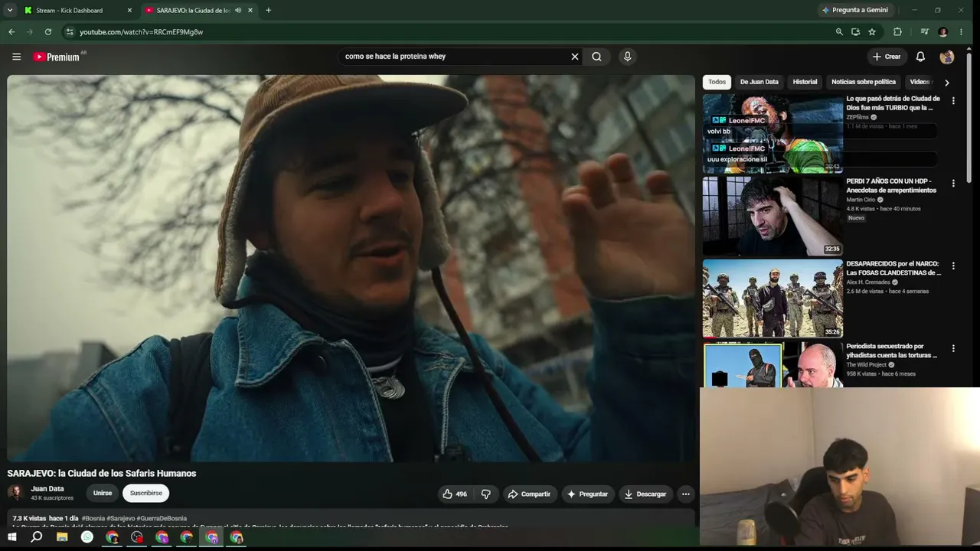Open options for 'PERDI 7 AÑOS' video

point(953,184)
